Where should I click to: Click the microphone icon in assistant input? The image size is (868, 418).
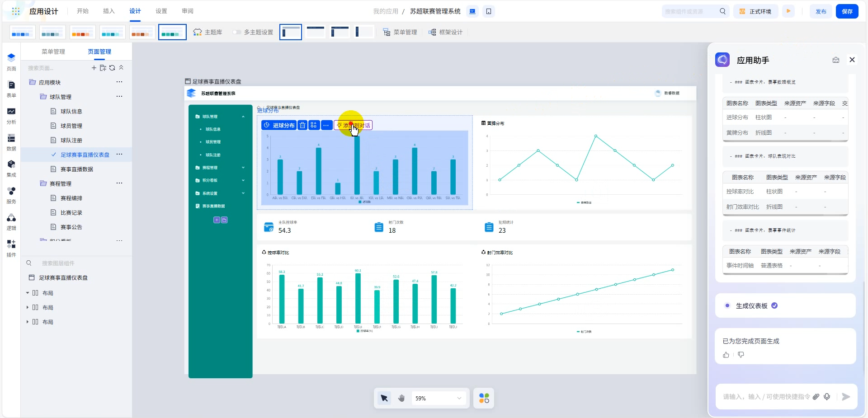coord(827,397)
